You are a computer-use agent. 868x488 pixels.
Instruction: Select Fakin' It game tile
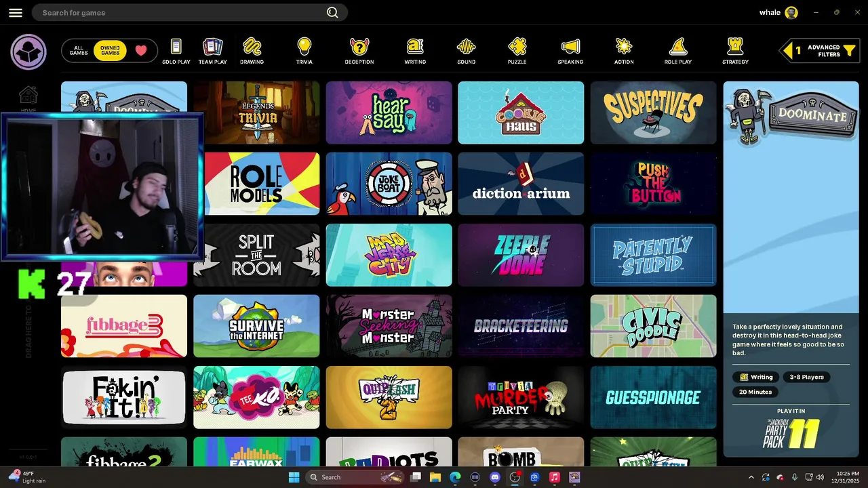click(x=124, y=397)
